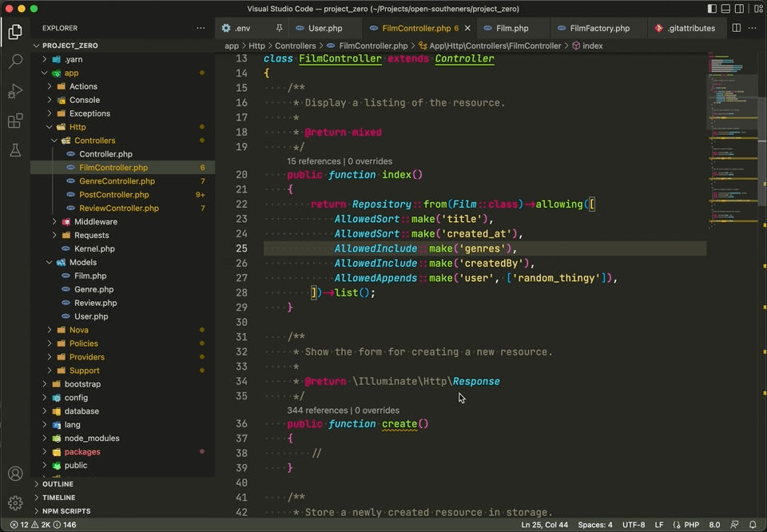This screenshot has width=767, height=532.
Task: Click the modified dot on FilmController.php tab
Action: (x=467, y=28)
